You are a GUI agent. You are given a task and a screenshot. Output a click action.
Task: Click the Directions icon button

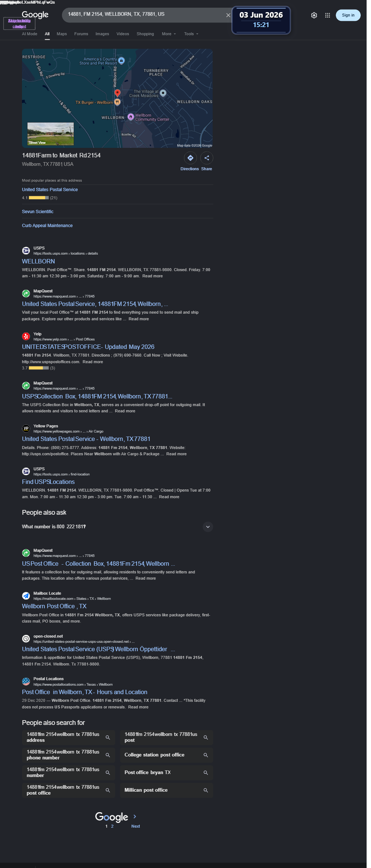pos(190,158)
